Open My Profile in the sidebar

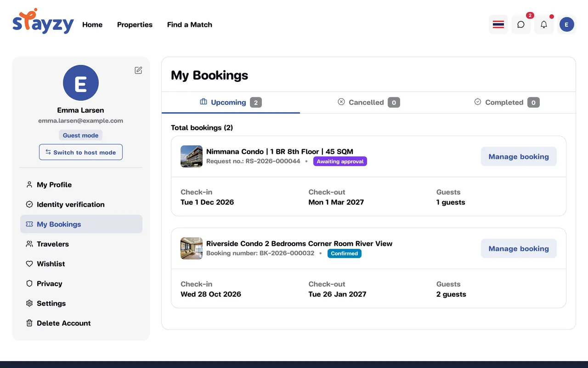click(81, 184)
